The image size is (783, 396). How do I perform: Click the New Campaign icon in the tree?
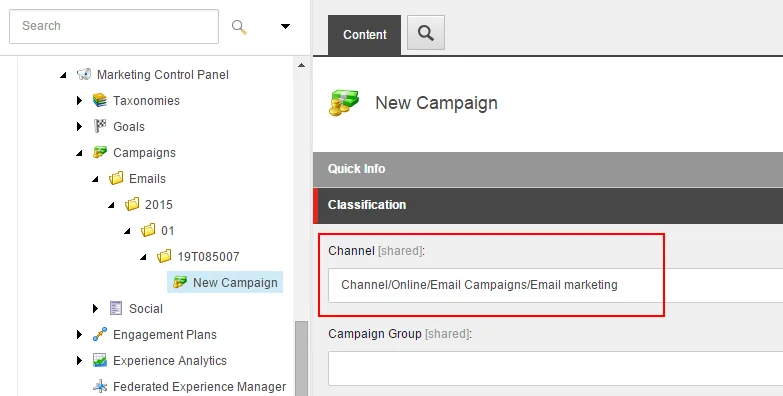[180, 283]
